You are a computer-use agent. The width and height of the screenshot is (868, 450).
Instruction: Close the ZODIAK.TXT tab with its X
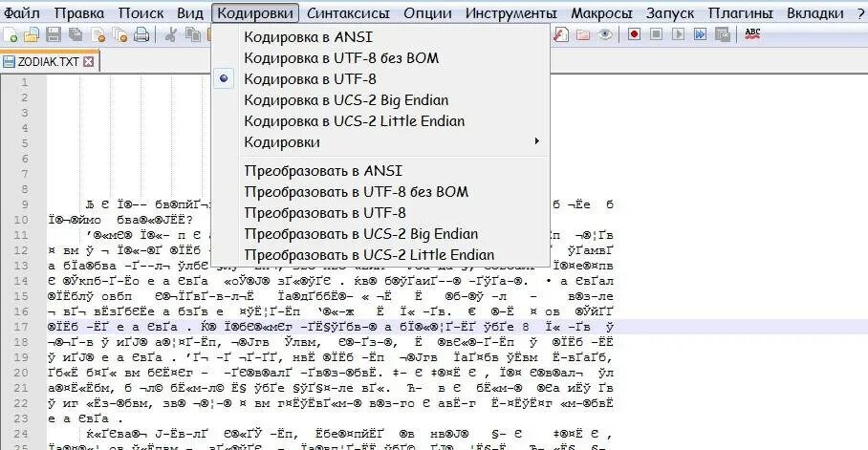click(x=89, y=61)
